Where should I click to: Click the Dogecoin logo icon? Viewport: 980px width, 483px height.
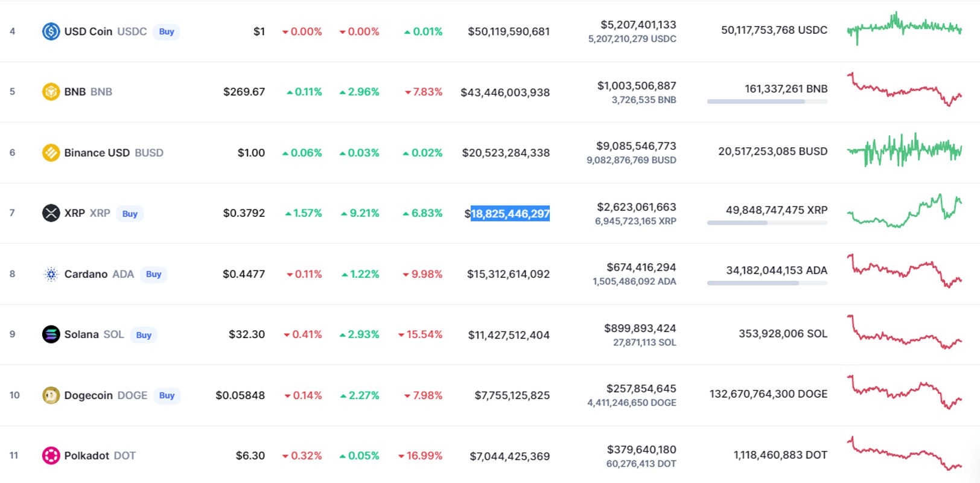pyautogui.click(x=51, y=395)
